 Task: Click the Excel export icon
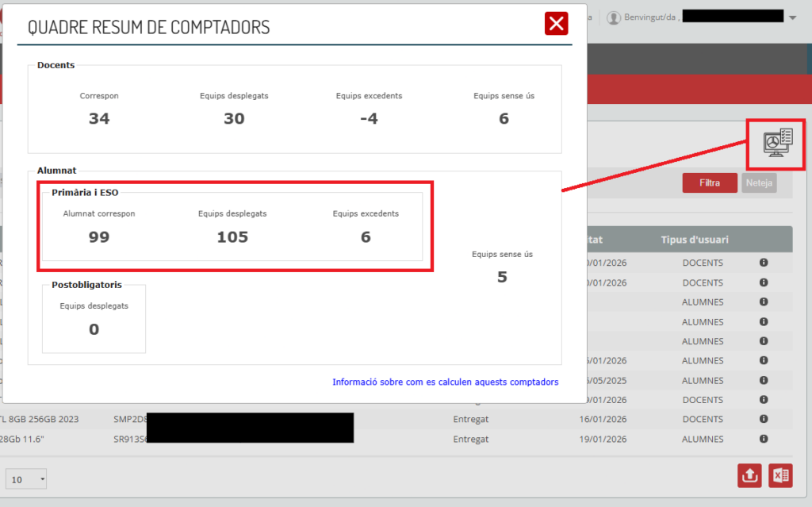pos(780,476)
